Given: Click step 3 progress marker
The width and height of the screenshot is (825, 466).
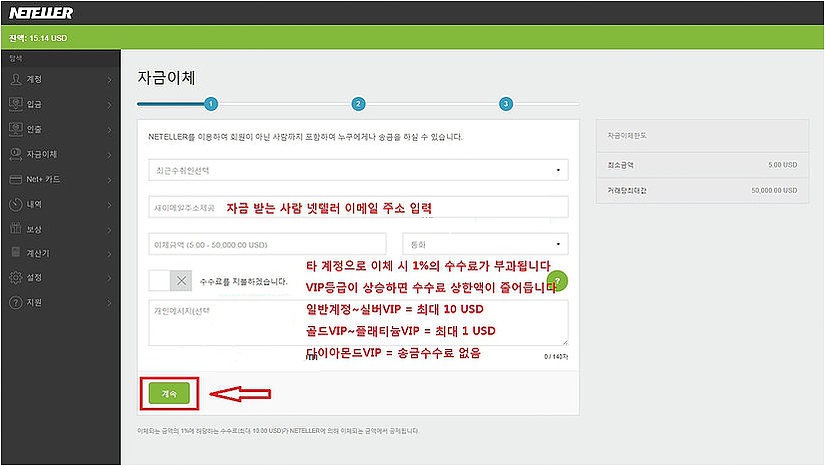Looking at the screenshot, I should (506, 104).
